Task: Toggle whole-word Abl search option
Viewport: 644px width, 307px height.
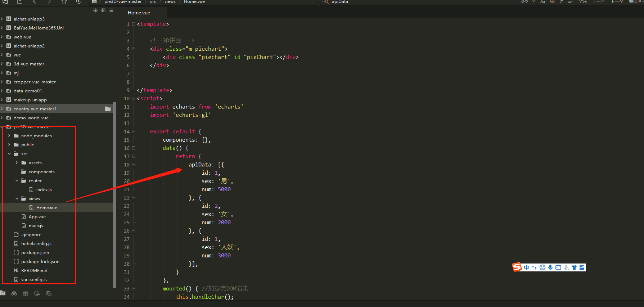Action: pyautogui.click(x=552, y=2)
